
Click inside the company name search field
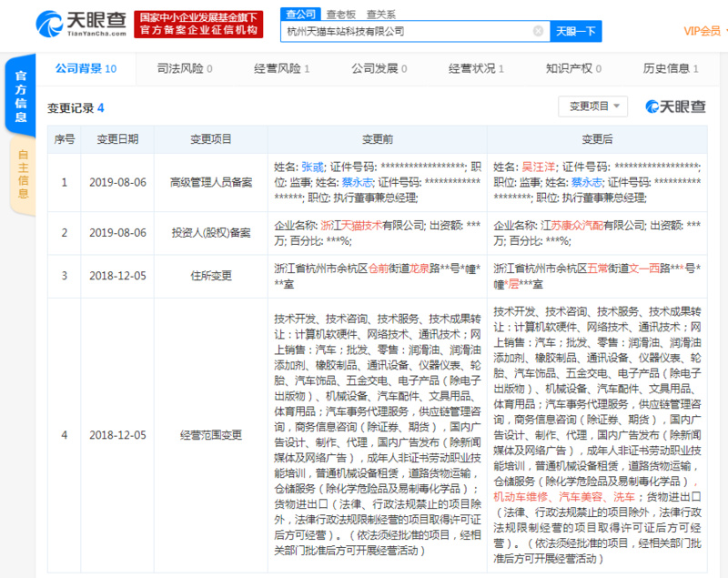coord(409,30)
